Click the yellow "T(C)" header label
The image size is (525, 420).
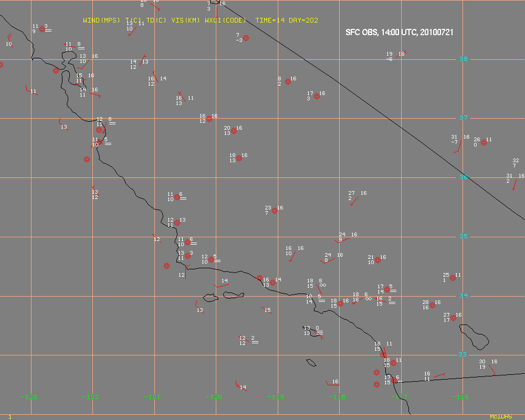[133, 20]
